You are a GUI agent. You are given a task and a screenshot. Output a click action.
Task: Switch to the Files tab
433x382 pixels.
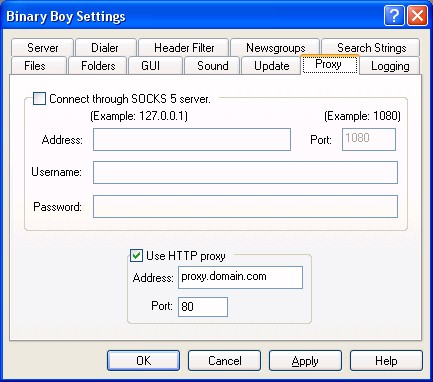click(x=39, y=65)
